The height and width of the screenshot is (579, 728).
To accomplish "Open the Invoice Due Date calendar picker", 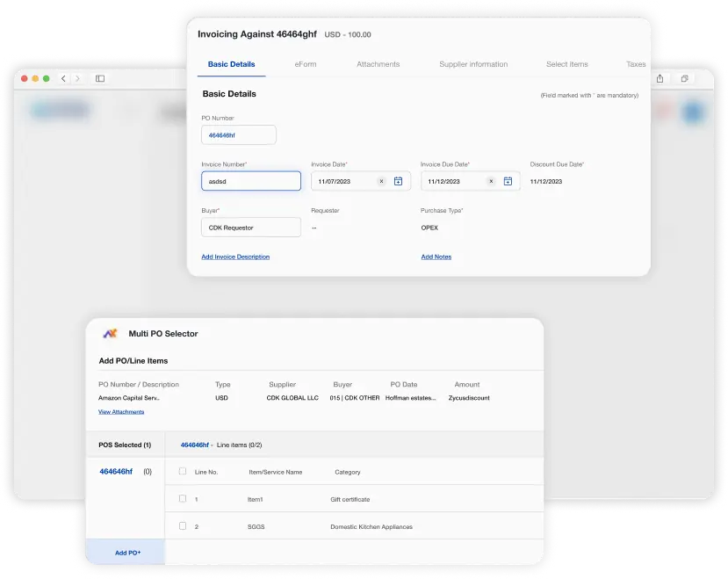I will click(508, 181).
